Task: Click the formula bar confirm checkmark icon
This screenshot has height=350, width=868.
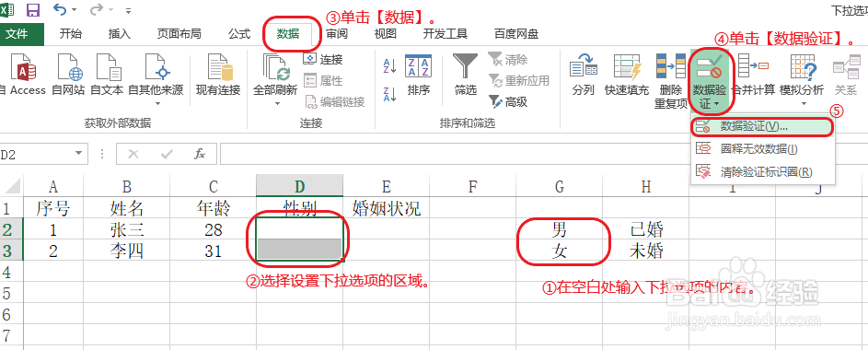Action: (x=166, y=154)
